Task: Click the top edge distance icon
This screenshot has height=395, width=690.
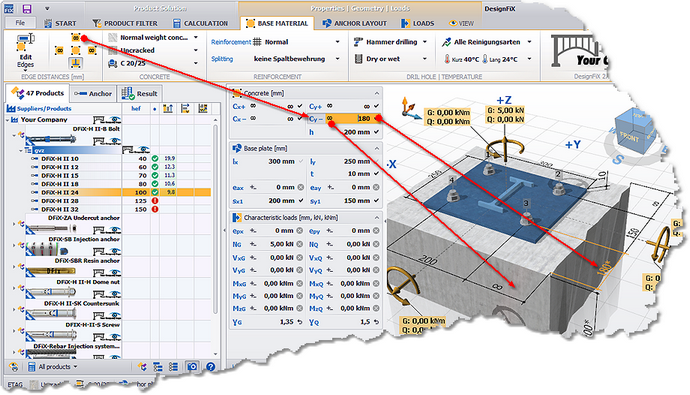Action: coord(75,38)
